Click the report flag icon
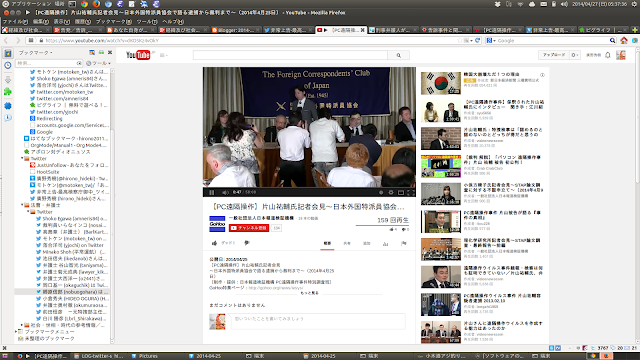The image size is (640, 360). point(404,244)
